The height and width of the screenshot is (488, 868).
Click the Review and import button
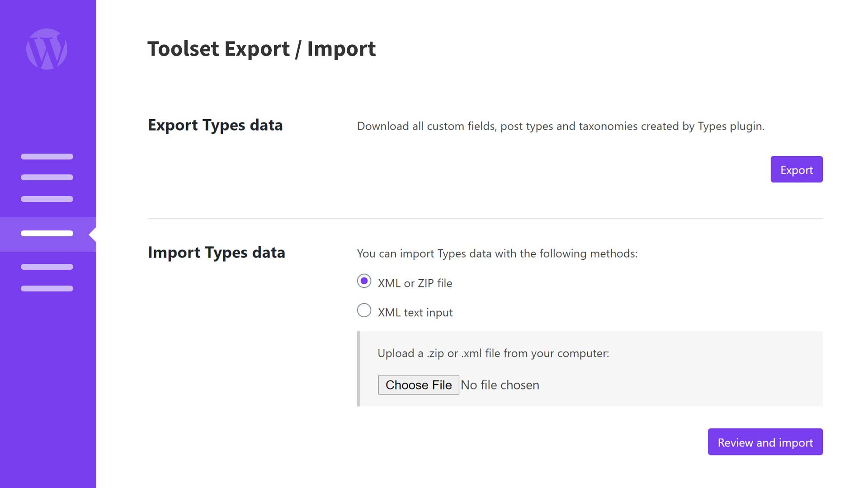coord(765,442)
